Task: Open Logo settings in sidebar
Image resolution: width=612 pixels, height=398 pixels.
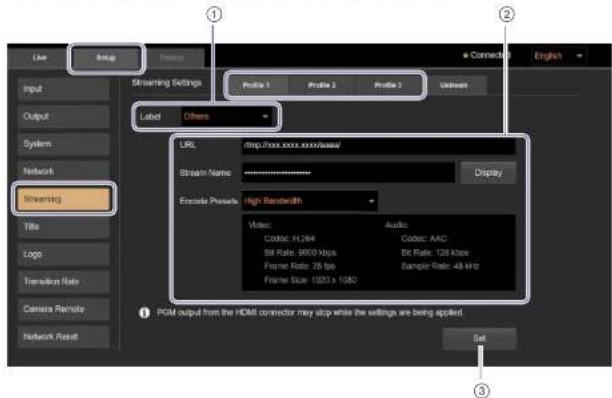Action: pos(64,254)
